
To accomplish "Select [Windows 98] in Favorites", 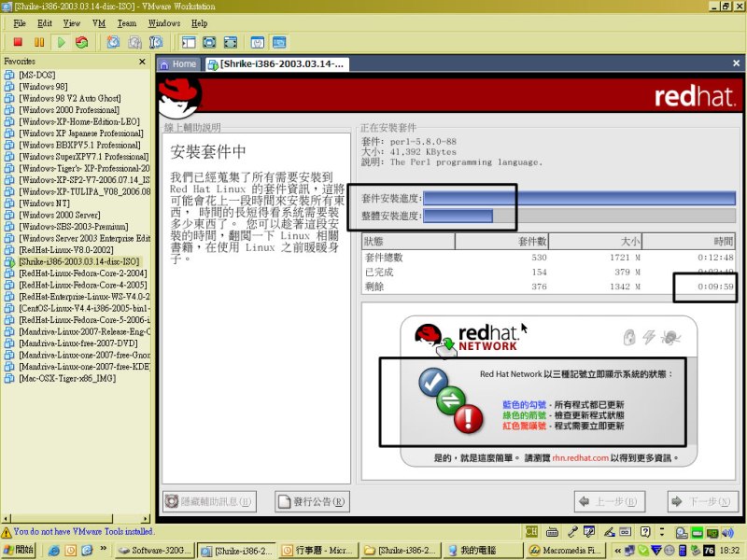I will tap(43, 87).
